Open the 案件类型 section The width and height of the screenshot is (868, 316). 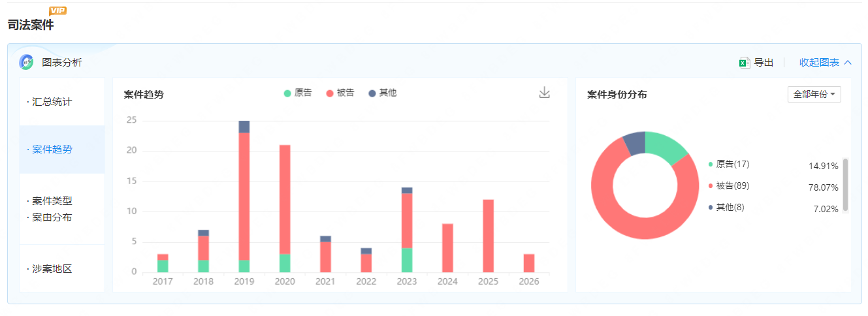click(x=52, y=200)
